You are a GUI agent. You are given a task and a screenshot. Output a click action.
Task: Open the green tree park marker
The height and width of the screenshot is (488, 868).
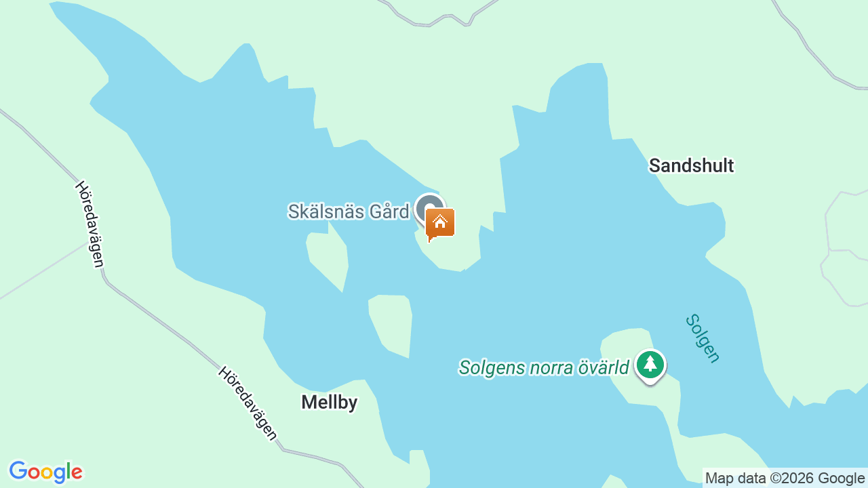click(x=650, y=365)
